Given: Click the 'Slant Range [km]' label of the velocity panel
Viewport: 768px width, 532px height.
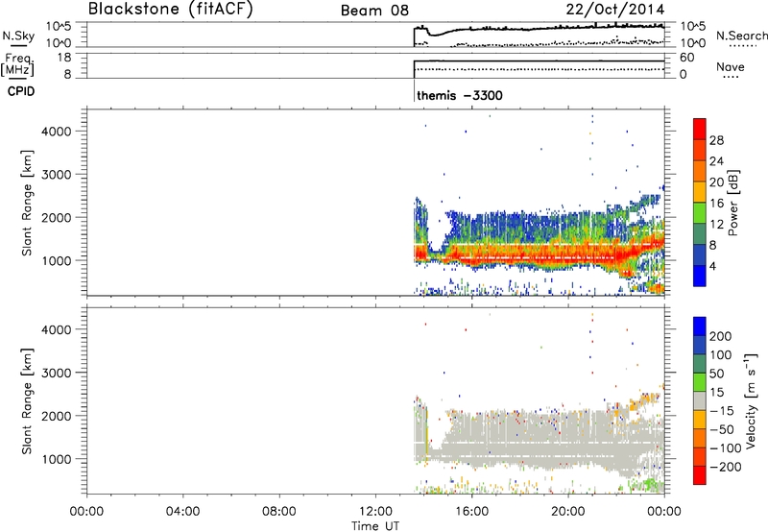Looking at the screenshot, I should (x=27, y=401).
